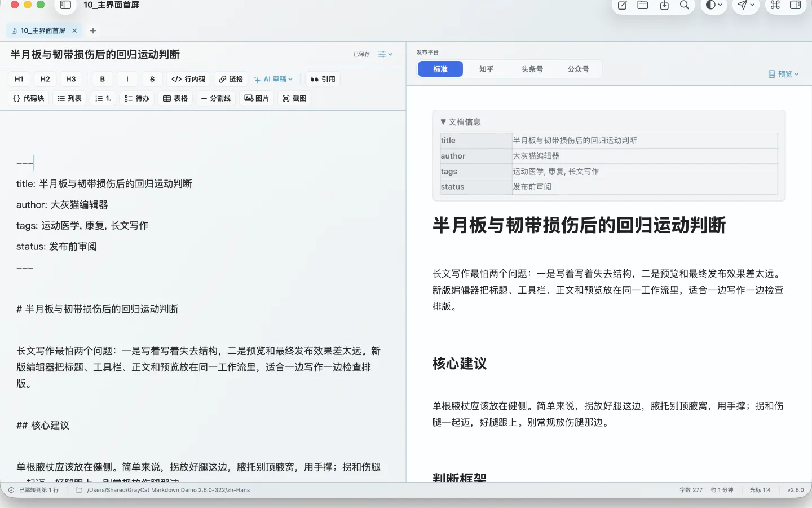Click the 约 1 分钟 reading time

coord(722,490)
